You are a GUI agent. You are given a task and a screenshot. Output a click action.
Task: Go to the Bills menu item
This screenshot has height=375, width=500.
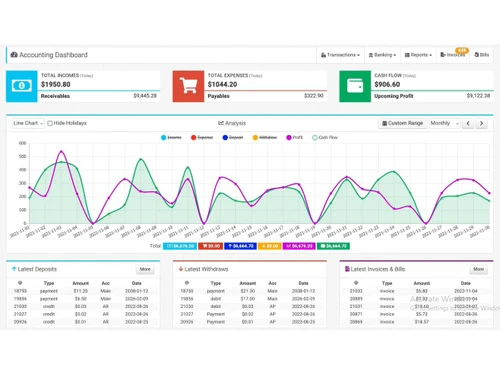click(482, 55)
